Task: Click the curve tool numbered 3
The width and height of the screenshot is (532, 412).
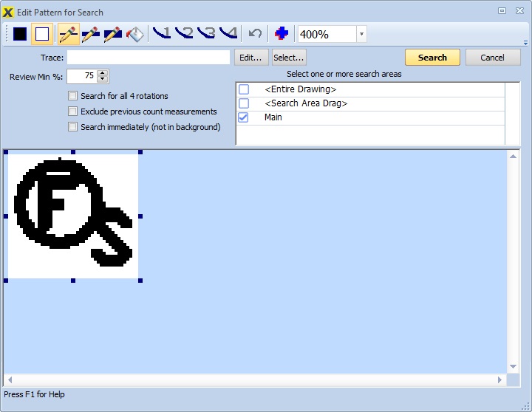Action: 206,33
